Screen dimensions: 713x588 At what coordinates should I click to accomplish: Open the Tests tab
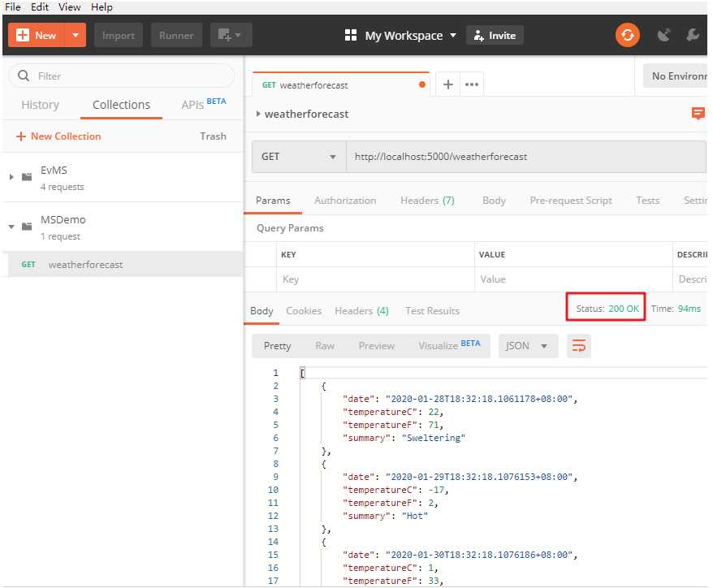tap(647, 201)
